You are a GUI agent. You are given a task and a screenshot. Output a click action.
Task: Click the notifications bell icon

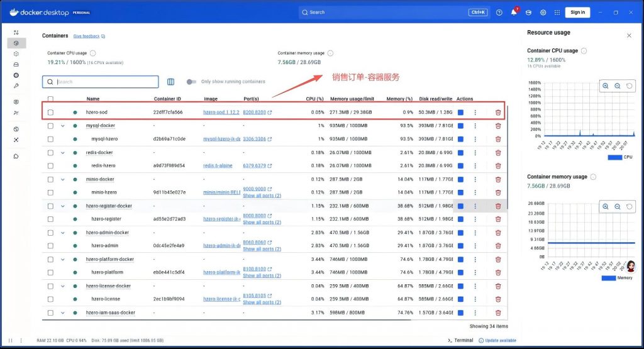514,13
